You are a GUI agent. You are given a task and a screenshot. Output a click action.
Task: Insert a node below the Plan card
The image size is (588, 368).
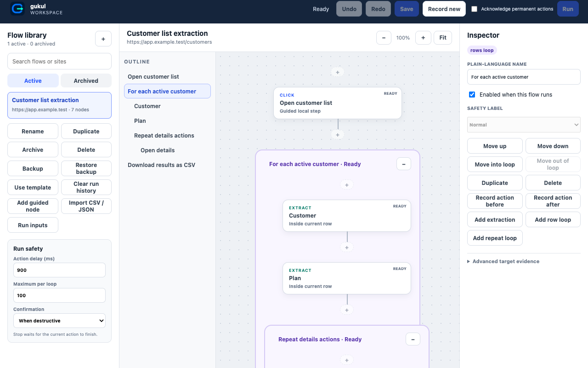[347, 310]
